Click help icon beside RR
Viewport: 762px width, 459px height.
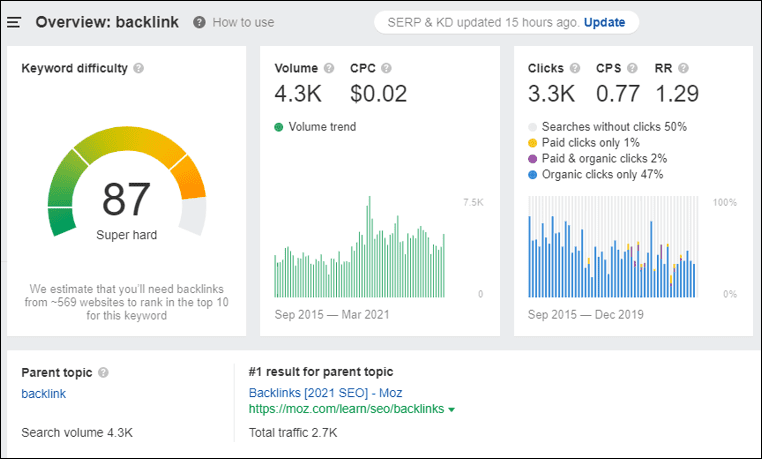pyautogui.click(x=683, y=68)
